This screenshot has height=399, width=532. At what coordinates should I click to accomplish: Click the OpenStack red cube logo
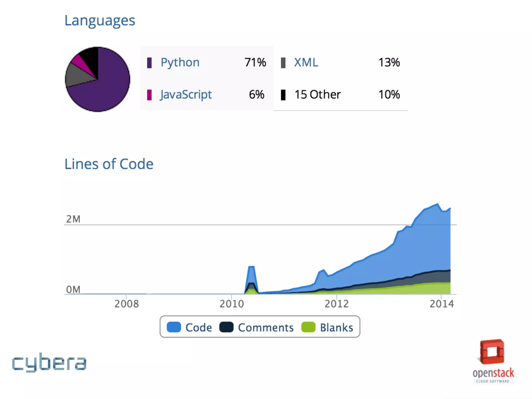click(492, 352)
